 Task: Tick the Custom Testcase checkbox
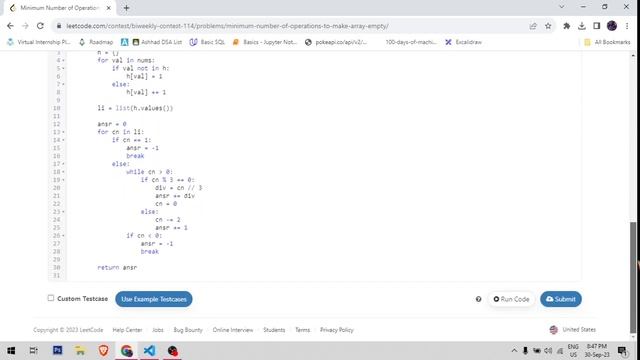coord(51,298)
